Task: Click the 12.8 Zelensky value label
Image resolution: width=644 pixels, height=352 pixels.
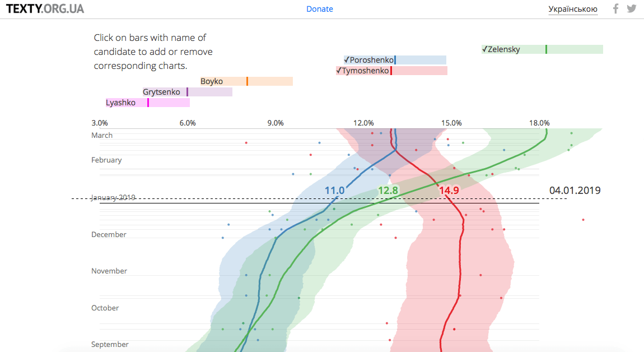Action: 388,191
